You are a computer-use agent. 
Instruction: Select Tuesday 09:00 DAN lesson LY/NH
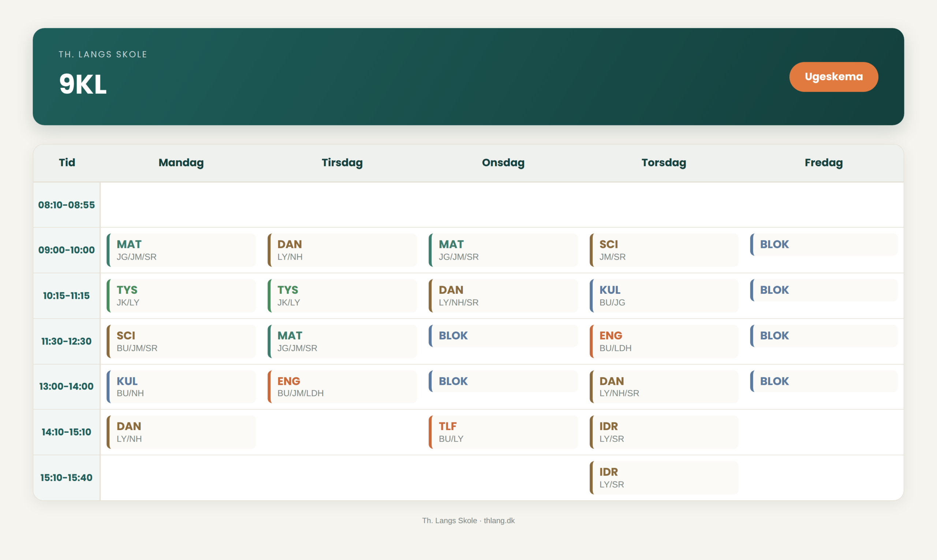(x=342, y=250)
